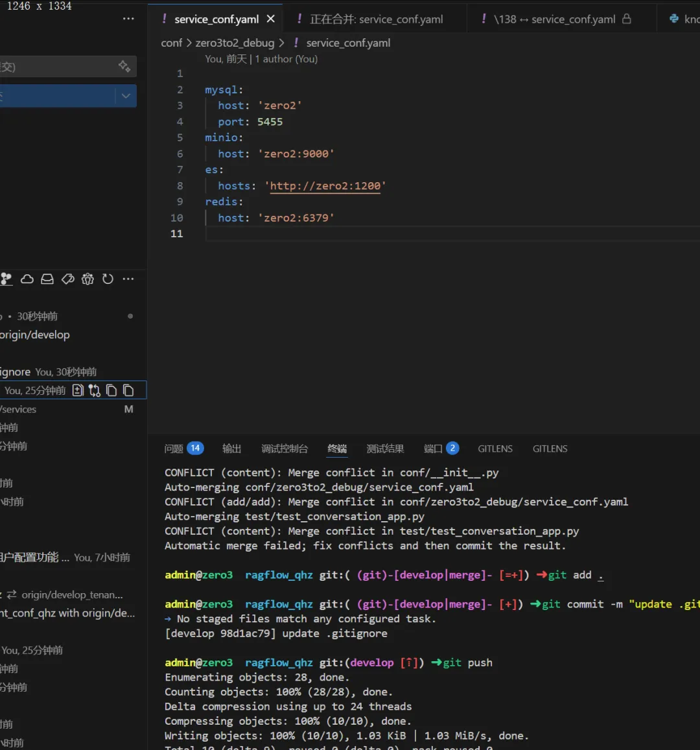
Task: Open the GitLens Contributors people icon
Action: (x=88, y=279)
